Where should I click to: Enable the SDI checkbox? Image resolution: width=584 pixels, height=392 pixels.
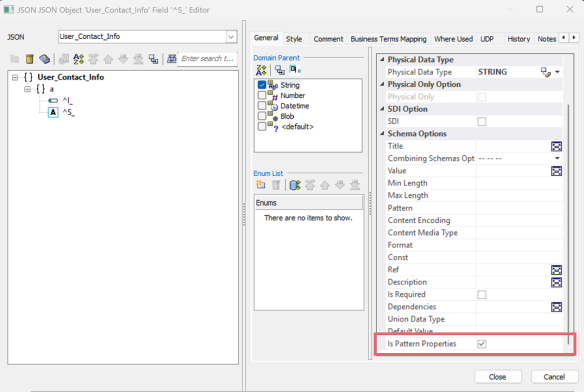pyautogui.click(x=482, y=121)
